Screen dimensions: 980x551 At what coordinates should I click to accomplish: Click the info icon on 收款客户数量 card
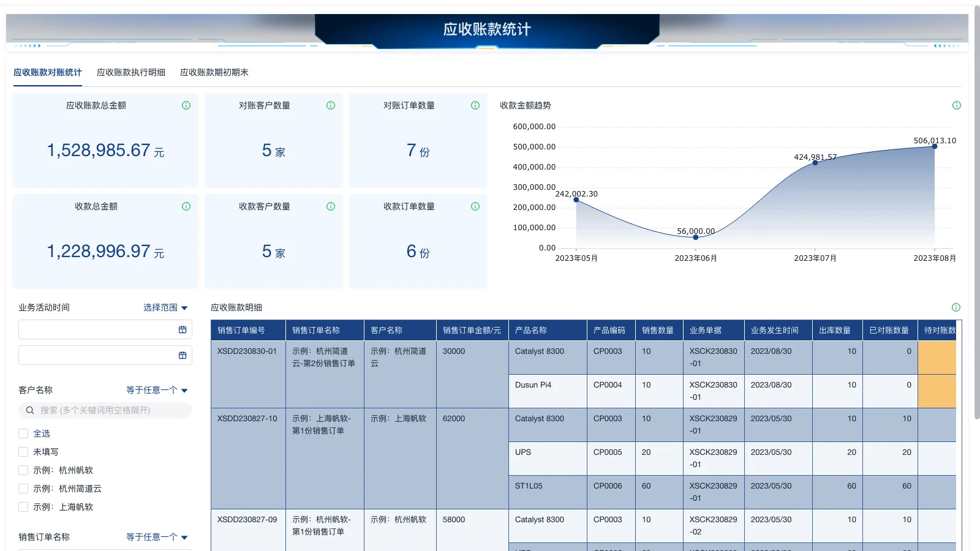(x=330, y=206)
